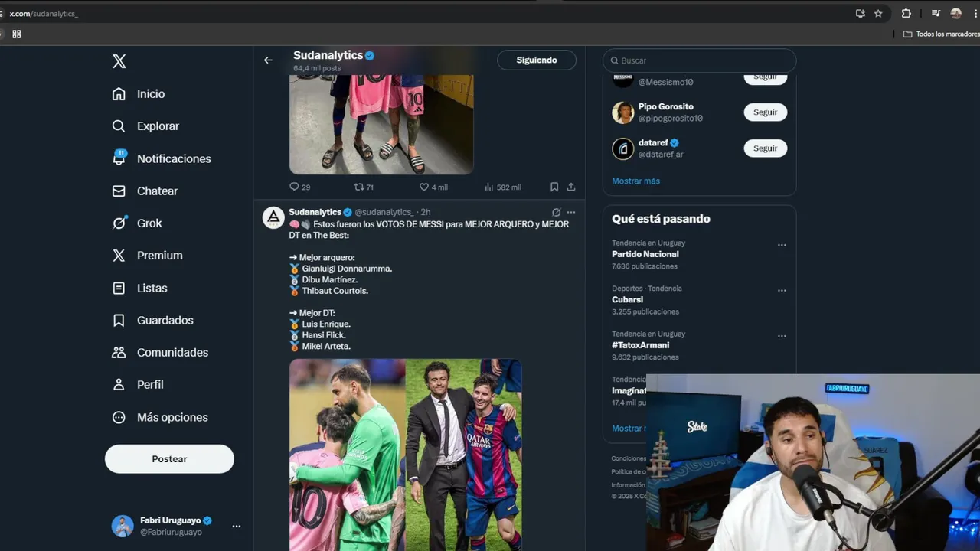Click Siguiendo button for Sudanalytics

(537, 60)
